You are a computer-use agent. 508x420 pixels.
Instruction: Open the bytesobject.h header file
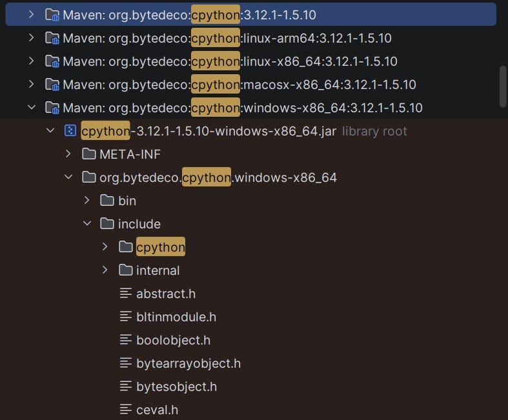(x=177, y=386)
